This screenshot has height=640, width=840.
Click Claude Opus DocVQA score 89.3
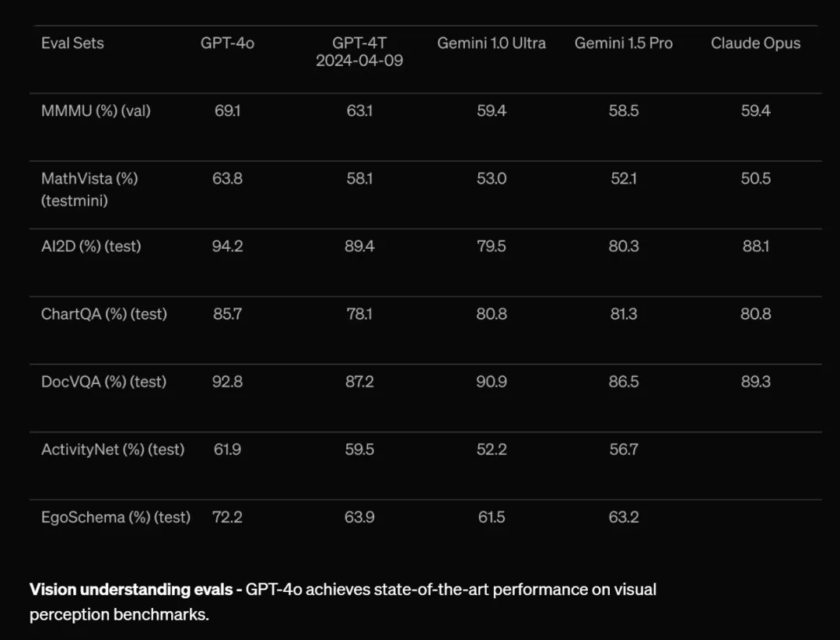pyautogui.click(x=755, y=382)
